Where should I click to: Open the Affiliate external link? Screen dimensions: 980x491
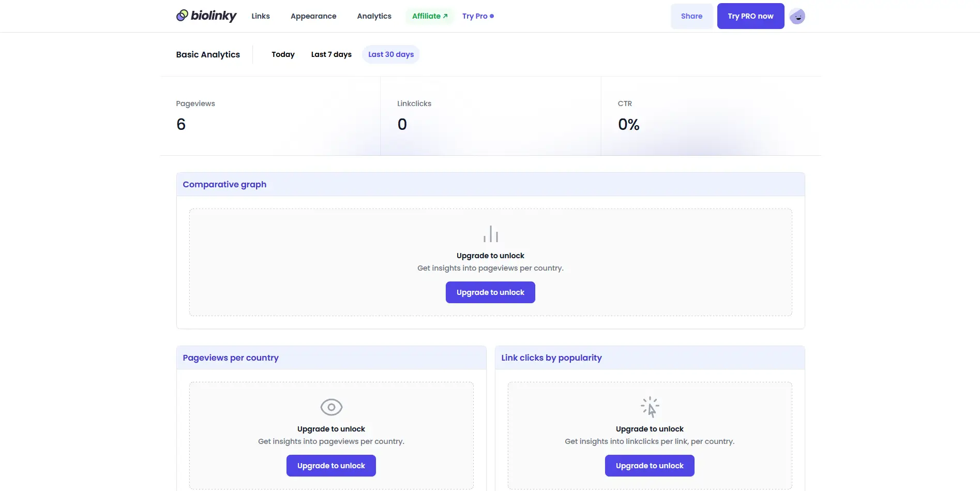pyautogui.click(x=430, y=16)
